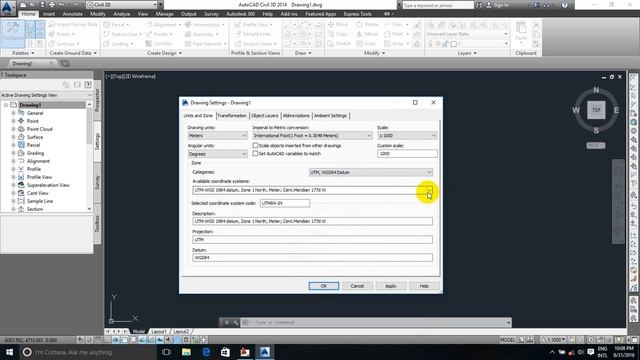Click the Surface node icon in Toolspace

[21, 137]
